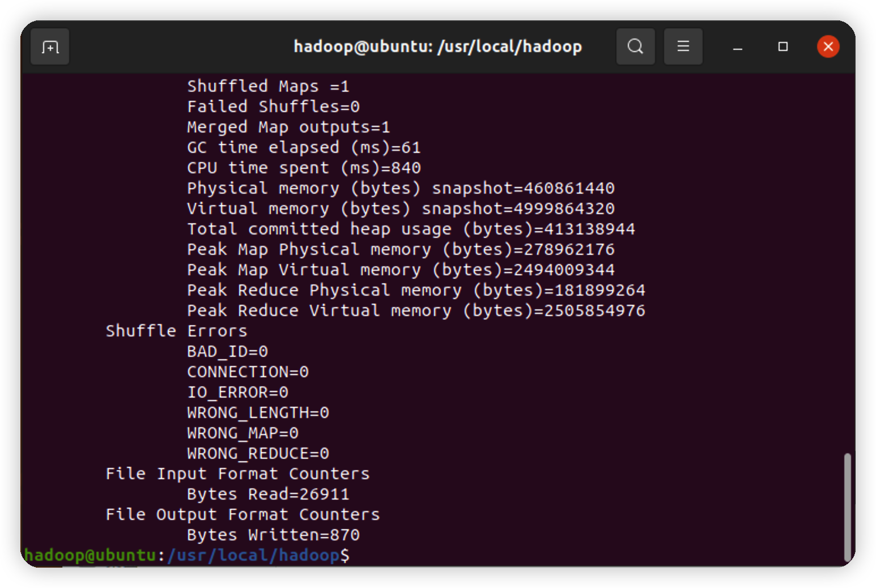Image resolution: width=876 pixels, height=588 pixels.
Task: Click the shell prompt line at bottom
Action: (x=187, y=555)
